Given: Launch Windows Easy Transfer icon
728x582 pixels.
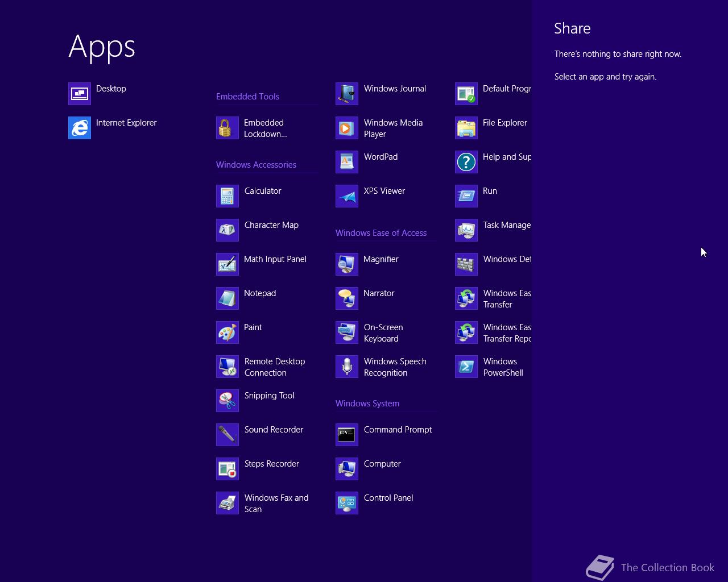Looking at the screenshot, I should (466, 298).
